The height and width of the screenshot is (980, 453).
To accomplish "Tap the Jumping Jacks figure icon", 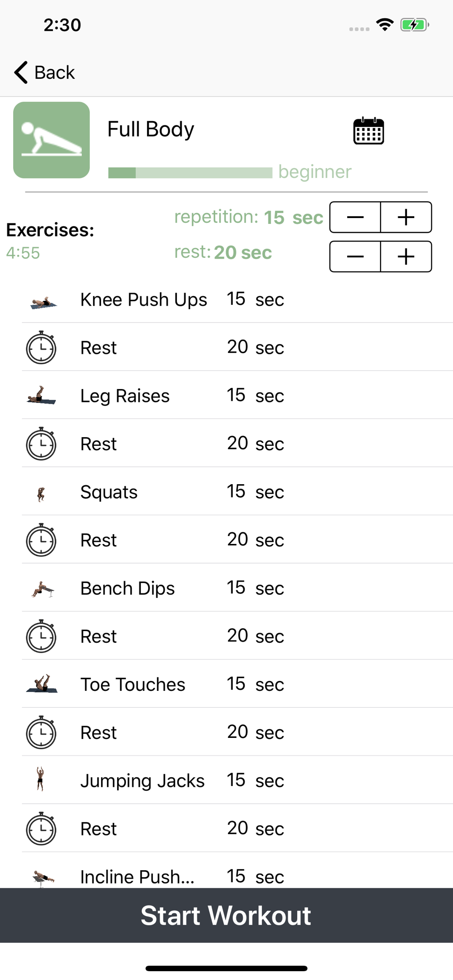I will 40,779.
